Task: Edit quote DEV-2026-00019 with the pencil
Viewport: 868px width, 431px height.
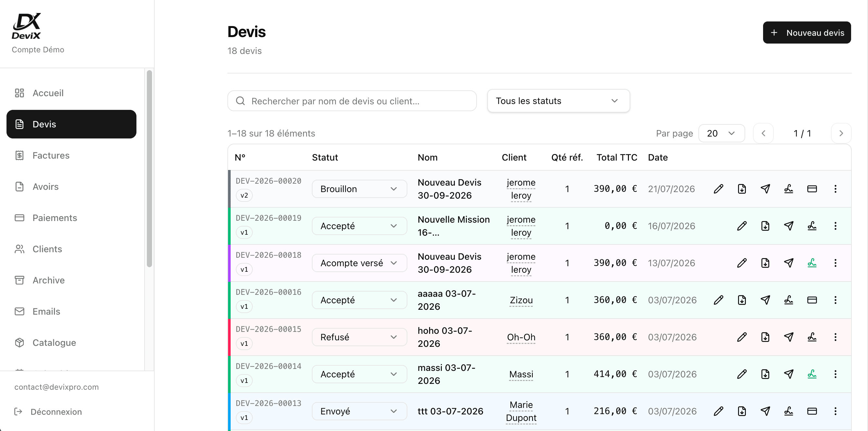Action: (742, 226)
